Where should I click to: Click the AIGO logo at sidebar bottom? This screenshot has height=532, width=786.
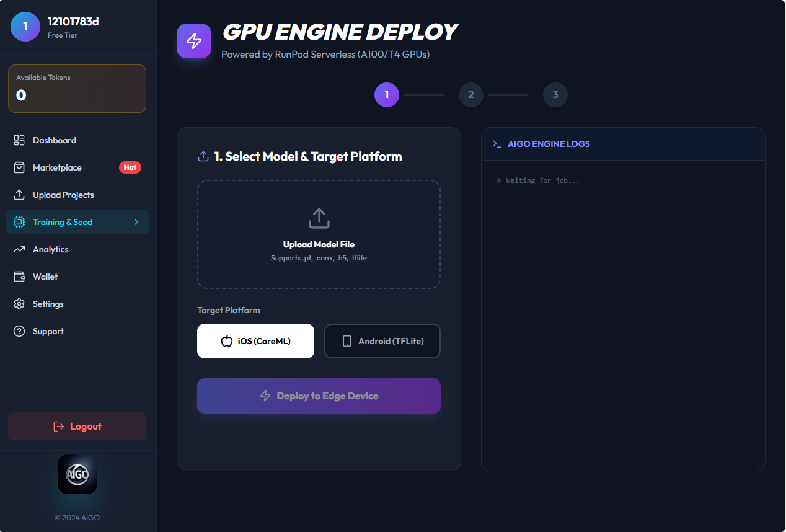point(77,474)
